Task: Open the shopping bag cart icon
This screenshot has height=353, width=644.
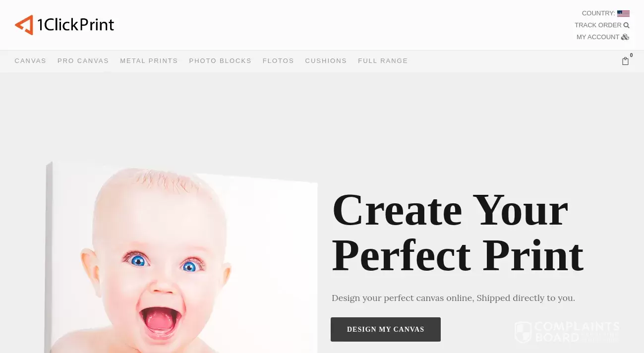Action: 625,61
